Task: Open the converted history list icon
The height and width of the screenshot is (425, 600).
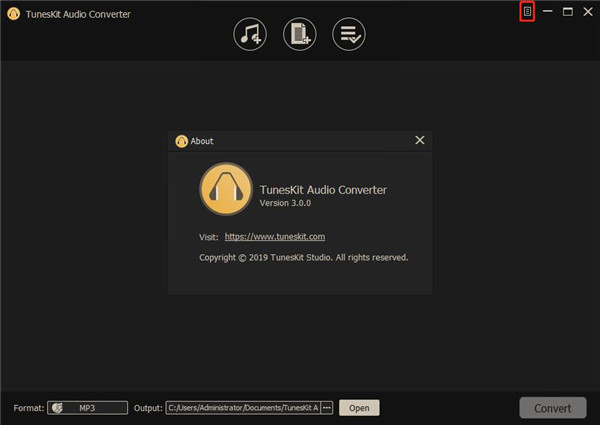Action: pos(349,35)
